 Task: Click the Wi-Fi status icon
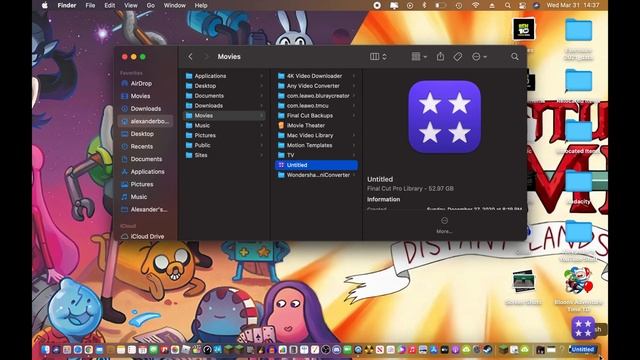click(x=475, y=5)
